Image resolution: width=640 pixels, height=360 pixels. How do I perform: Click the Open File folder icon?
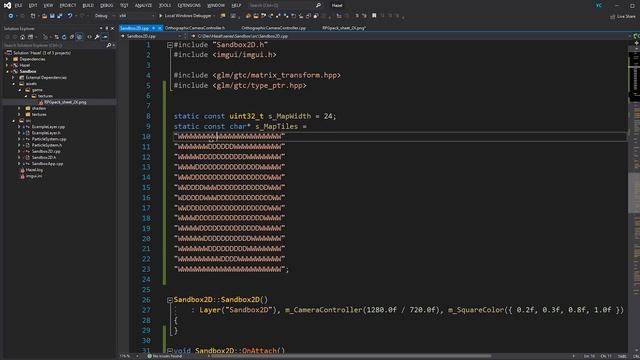pyautogui.click(x=44, y=16)
